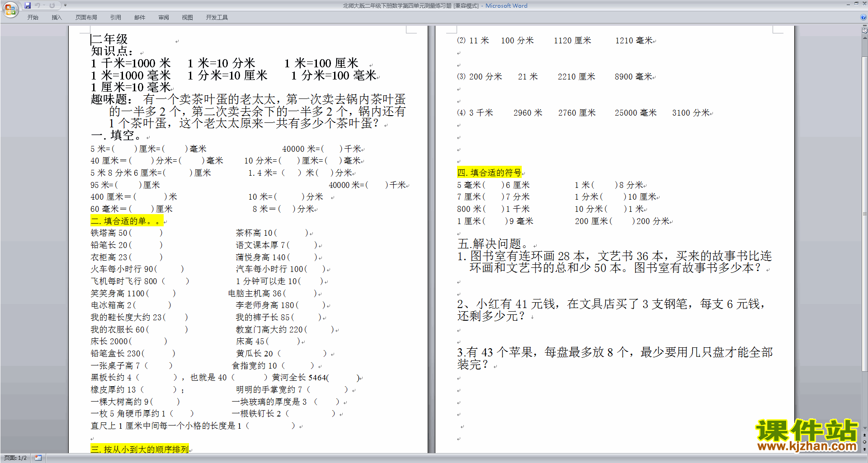868x463 pixels.
Task: Switch to the 页面布局 tab
Action: [x=86, y=17]
